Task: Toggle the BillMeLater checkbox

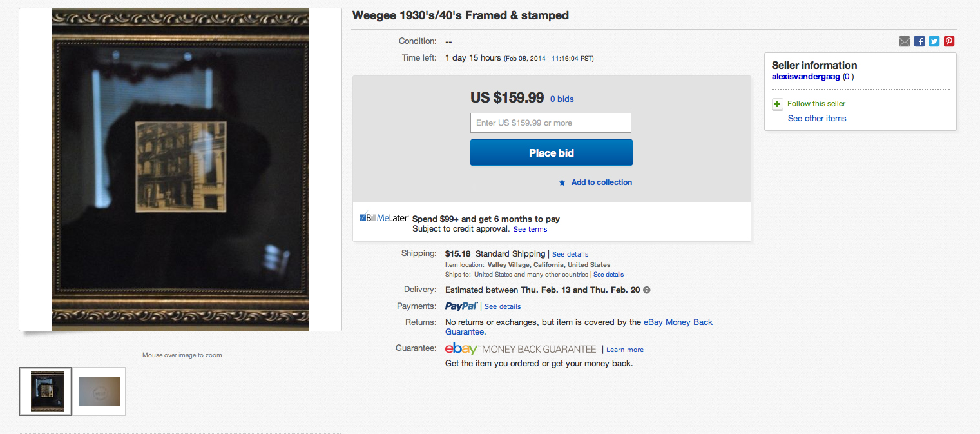Action: tap(363, 217)
